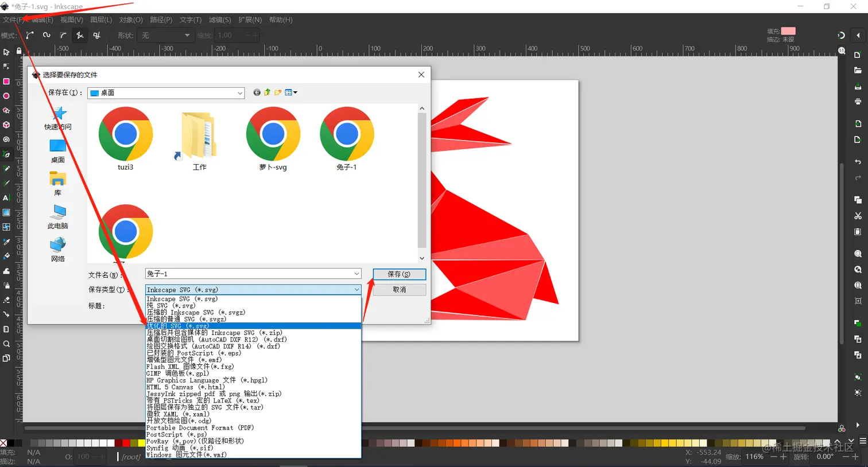868x467 pixels.
Task: Open the 视图(V) menu
Action: [x=72, y=20]
